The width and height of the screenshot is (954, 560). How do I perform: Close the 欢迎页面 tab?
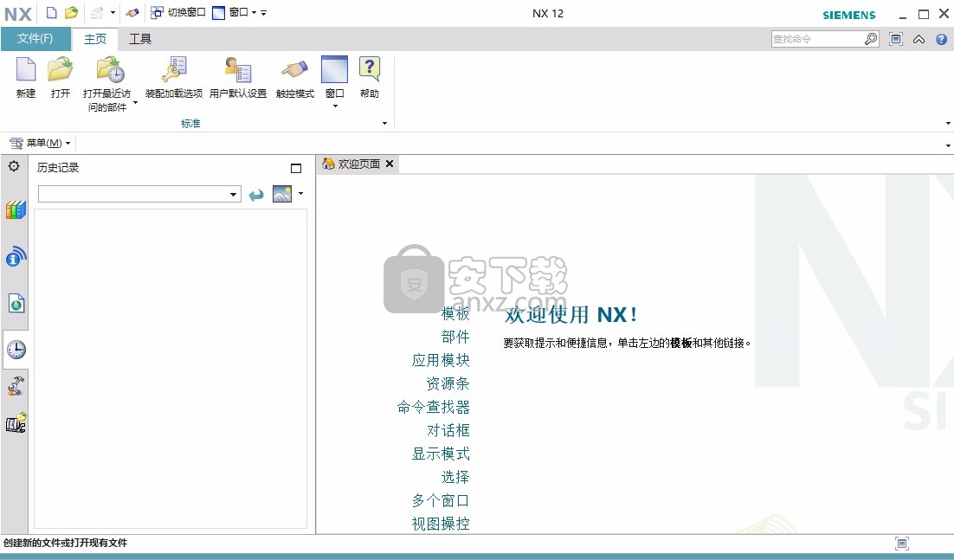(390, 164)
